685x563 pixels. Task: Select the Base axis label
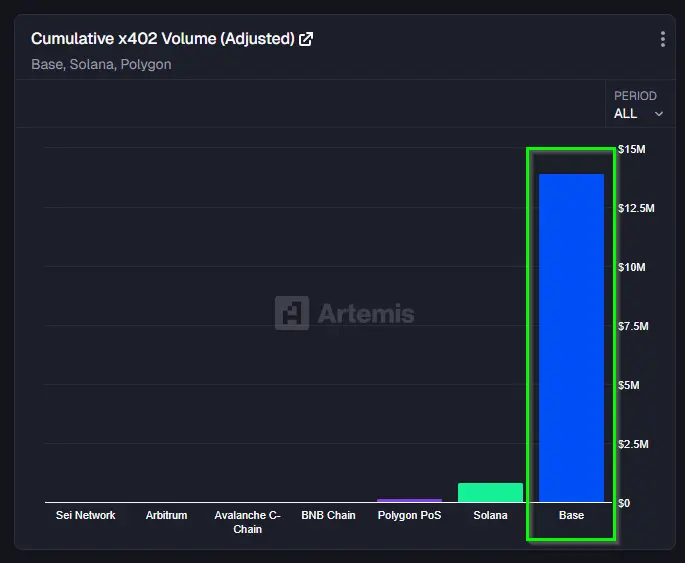click(x=571, y=516)
